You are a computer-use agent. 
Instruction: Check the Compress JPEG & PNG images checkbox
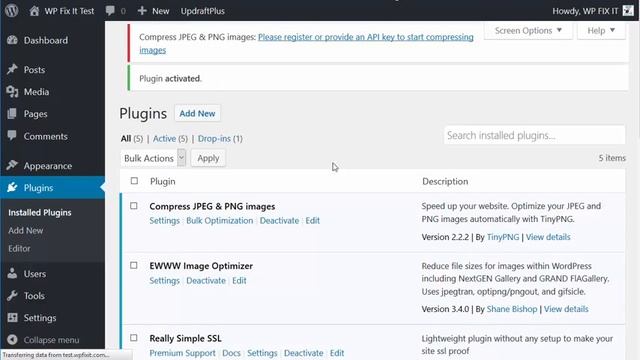click(134, 206)
